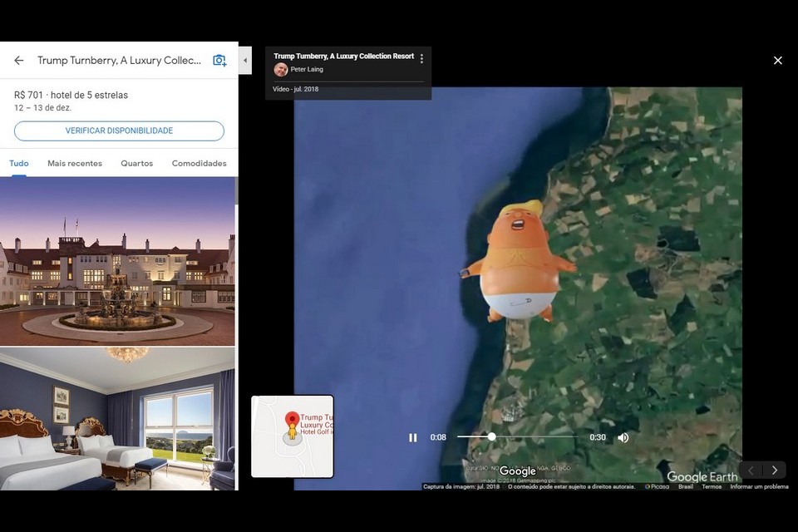798x532 pixels.
Task: Seek in the video progress slider
Action: click(518, 436)
